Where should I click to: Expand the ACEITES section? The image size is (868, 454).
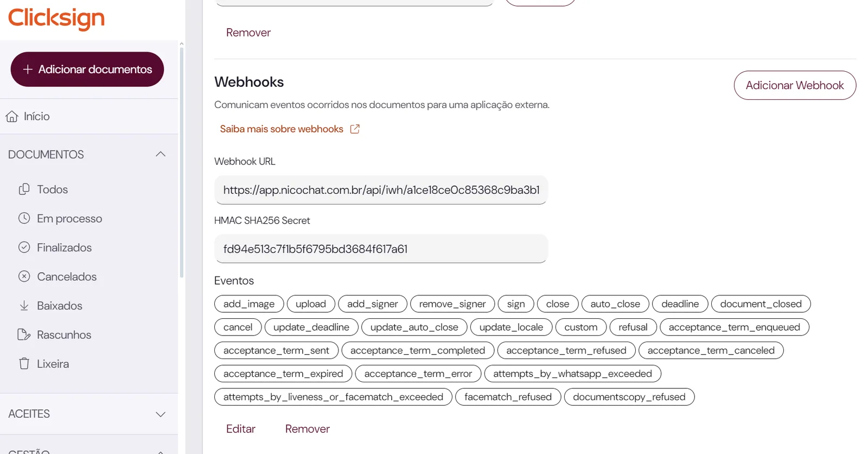click(89, 414)
